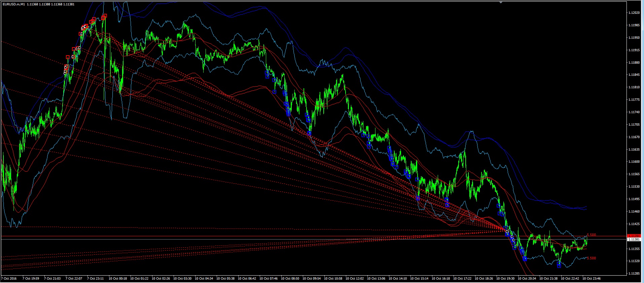This screenshot has width=644, height=283.
Task: Click the 7 Oct 2016 time axis label
Action: click(x=9, y=279)
